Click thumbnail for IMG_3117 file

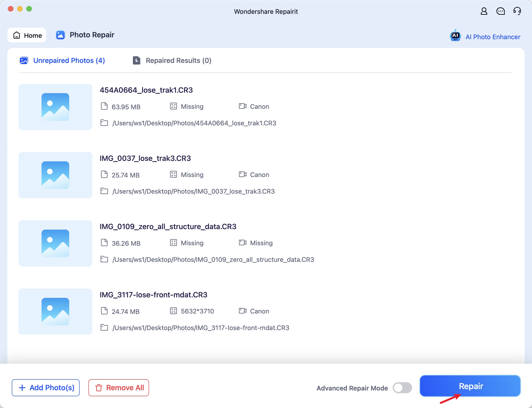pyautogui.click(x=54, y=311)
